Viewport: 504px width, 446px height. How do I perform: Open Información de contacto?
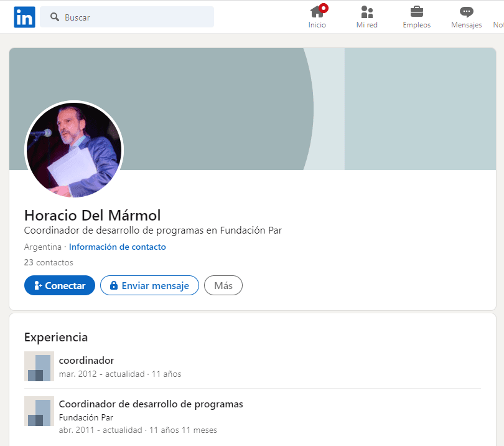[x=117, y=247]
